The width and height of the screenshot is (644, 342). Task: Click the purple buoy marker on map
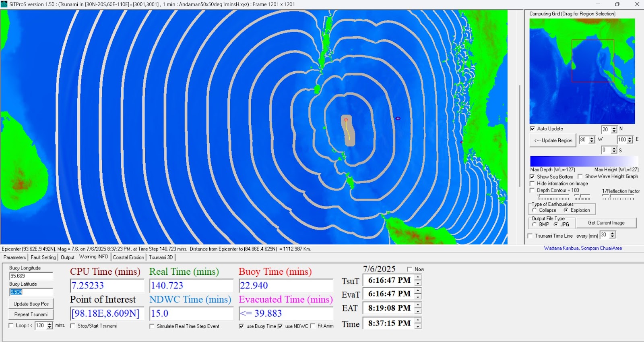[398, 118]
